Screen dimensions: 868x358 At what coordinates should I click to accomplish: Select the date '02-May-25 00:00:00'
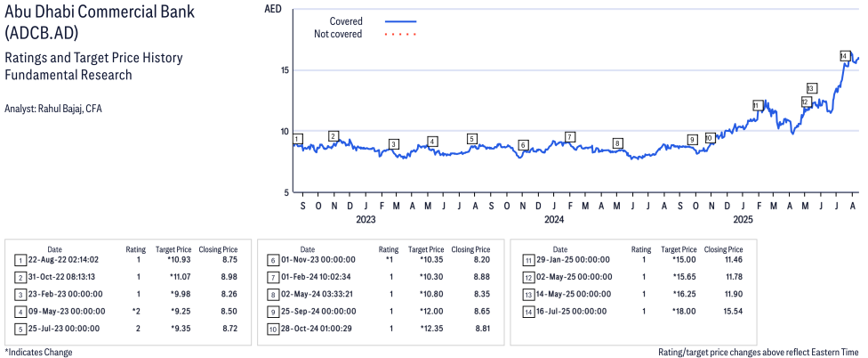click(575, 277)
